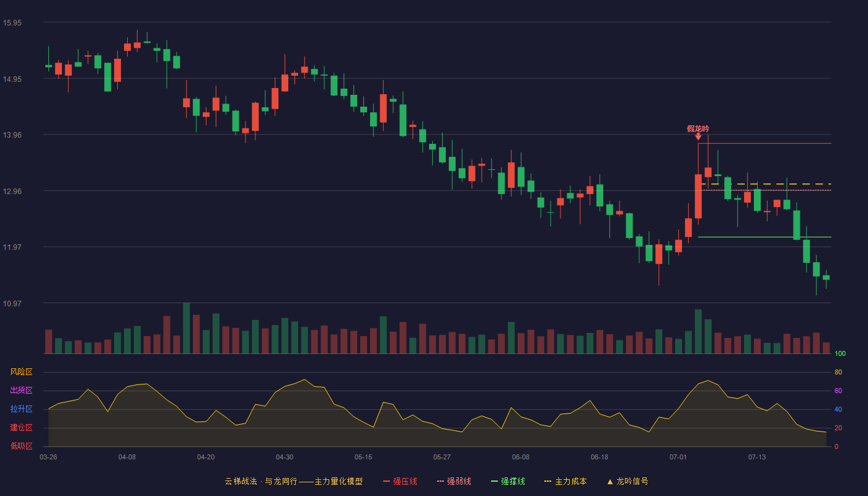Select the 建仓区 zone label
Screen dimensions: 868x496
(21, 428)
